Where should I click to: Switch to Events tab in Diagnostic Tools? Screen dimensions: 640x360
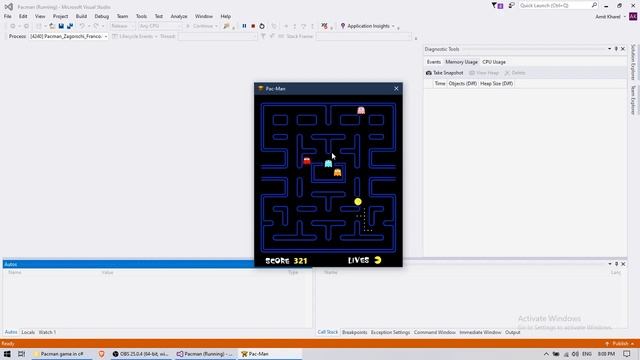tap(433, 62)
